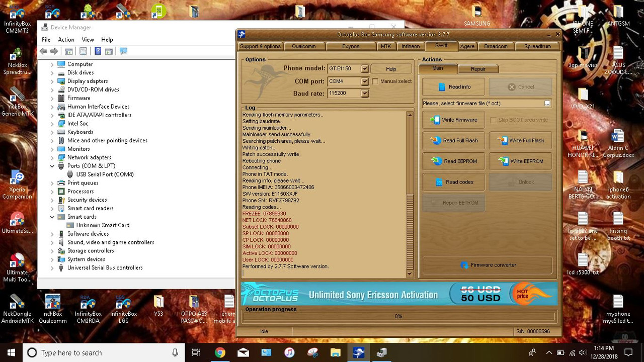
Task: Select the iphone6 activation desktop file
Action: point(618,185)
